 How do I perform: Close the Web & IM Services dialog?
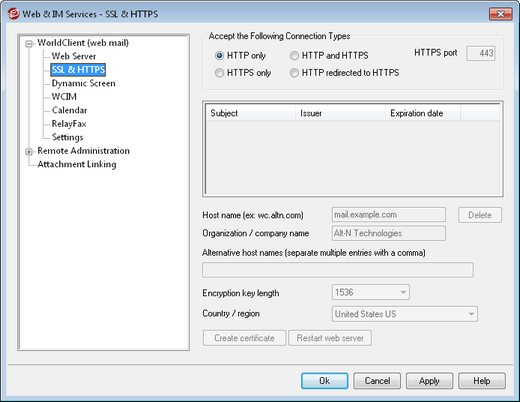pyautogui.click(x=500, y=14)
